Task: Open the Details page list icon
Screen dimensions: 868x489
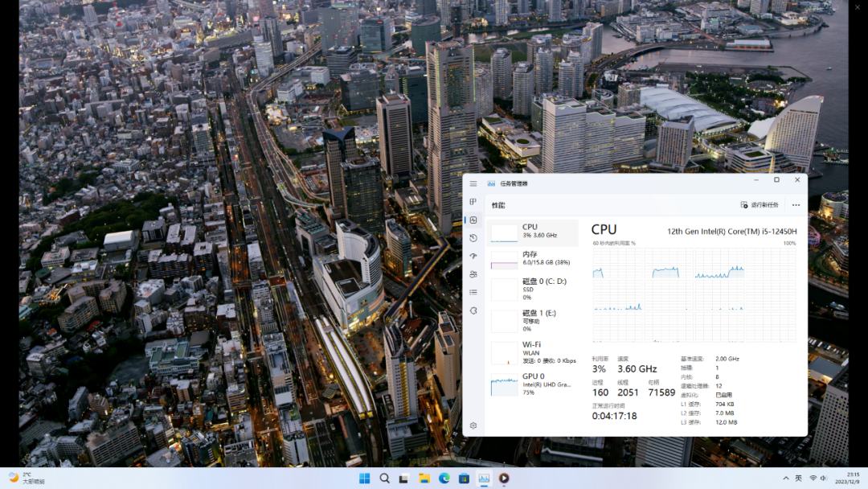Action: pos(473,293)
